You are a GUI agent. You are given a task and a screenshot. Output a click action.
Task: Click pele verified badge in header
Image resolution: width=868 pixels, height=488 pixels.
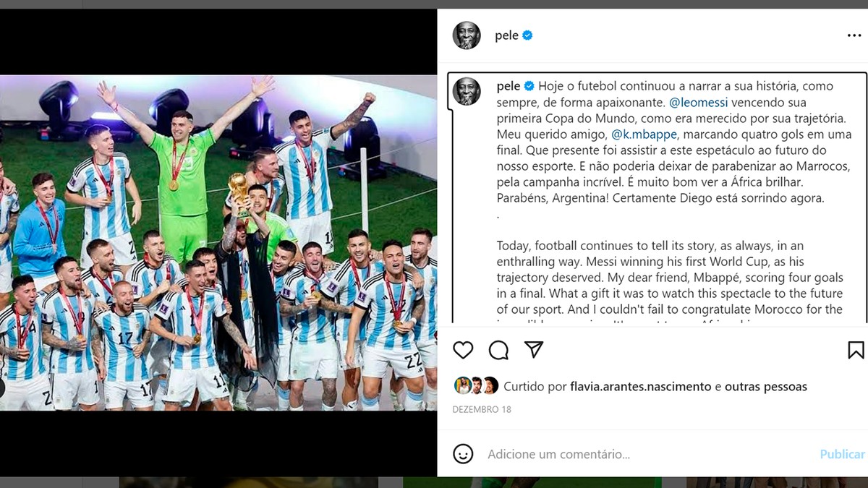coord(527,35)
